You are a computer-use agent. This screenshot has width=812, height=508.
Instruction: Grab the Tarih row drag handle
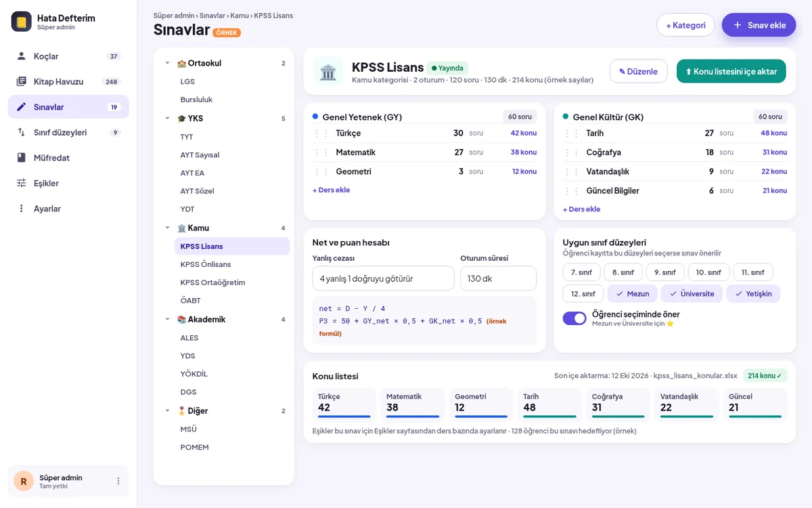571,133
